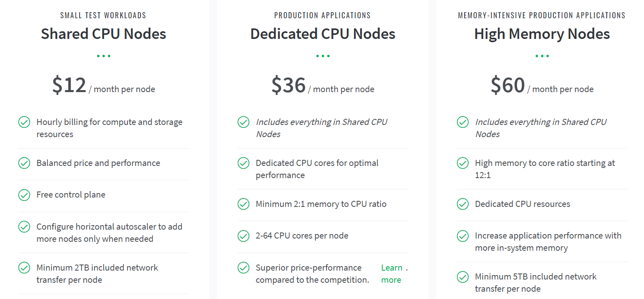The width and height of the screenshot is (644, 299).
Task: Open the Learn more link
Action: pos(392,274)
